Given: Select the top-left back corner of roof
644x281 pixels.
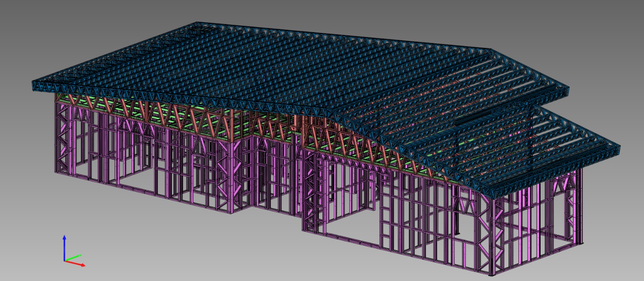Looking at the screenshot, I should 198,24.
